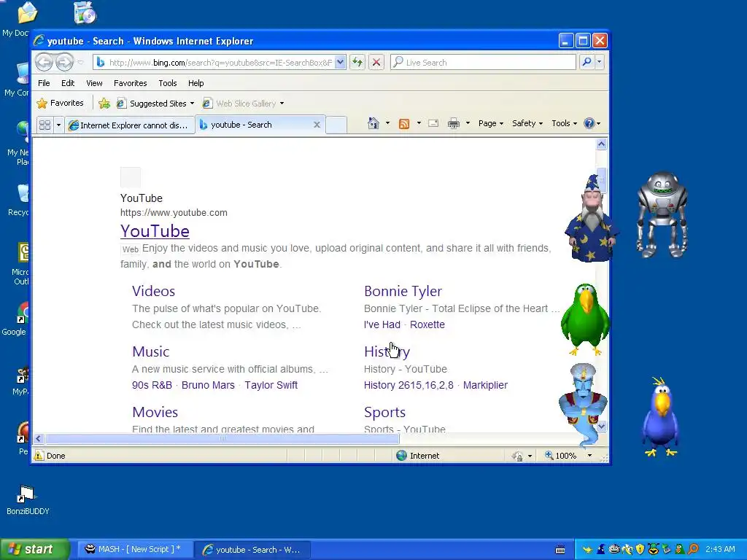Viewport: 747px width, 560px height.
Task: Click the Forward navigation arrow button
Action: pos(65,62)
